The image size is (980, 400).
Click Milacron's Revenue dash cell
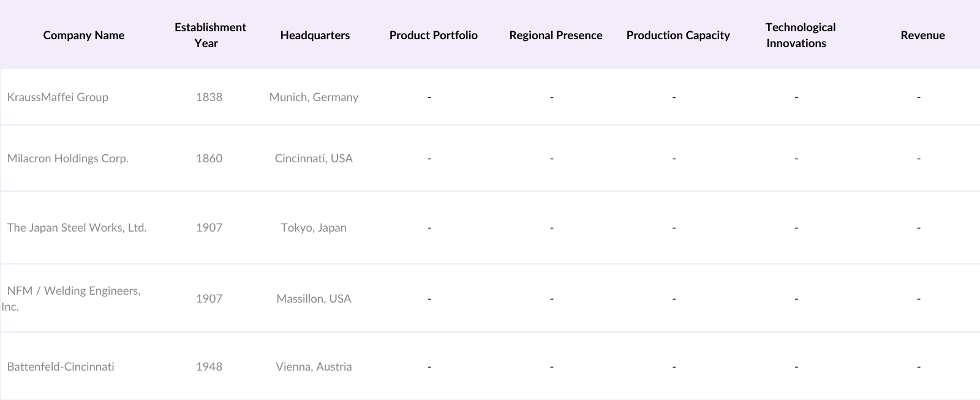click(x=919, y=158)
